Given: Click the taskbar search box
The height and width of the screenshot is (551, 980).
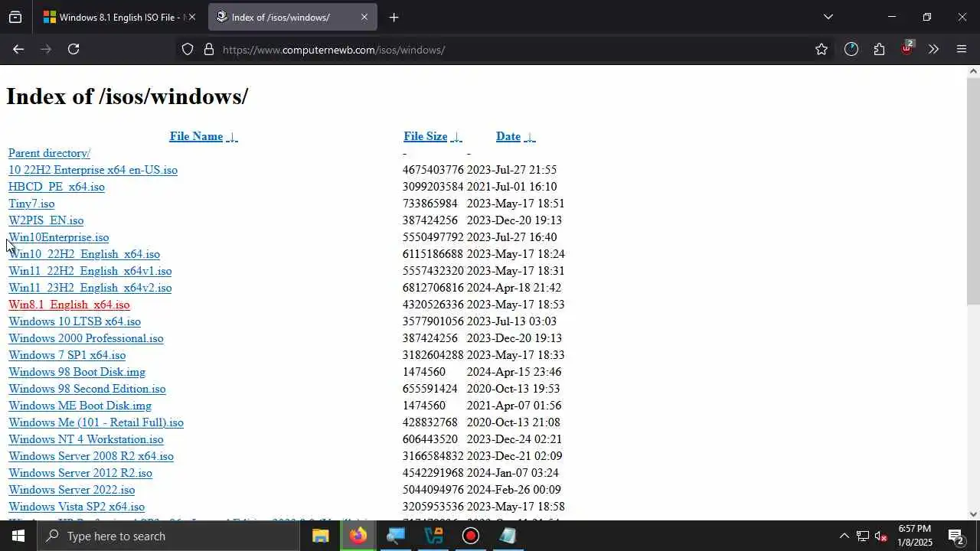Looking at the screenshot, I should (x=168, y=536).
